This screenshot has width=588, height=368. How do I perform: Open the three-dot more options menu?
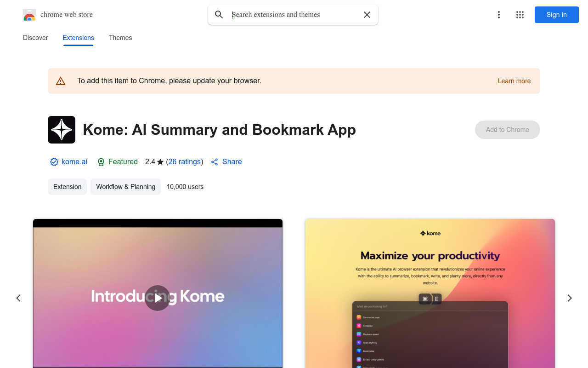(499, 15)
